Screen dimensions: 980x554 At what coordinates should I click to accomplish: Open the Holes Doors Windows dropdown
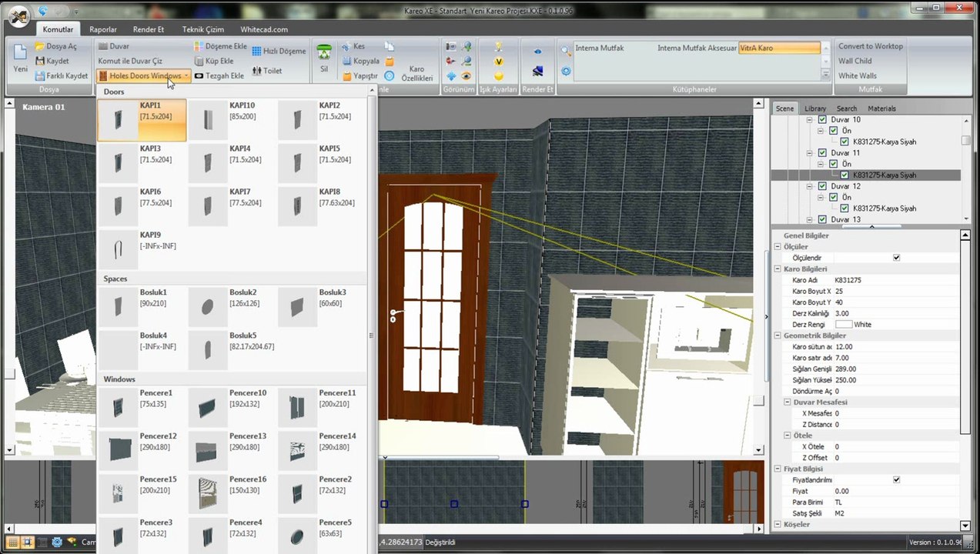pyautogui.click(x=144, y=76)
